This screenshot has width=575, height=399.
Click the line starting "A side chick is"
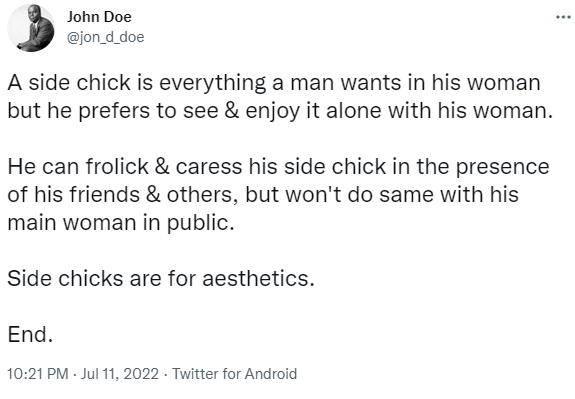tap(274, 83)
